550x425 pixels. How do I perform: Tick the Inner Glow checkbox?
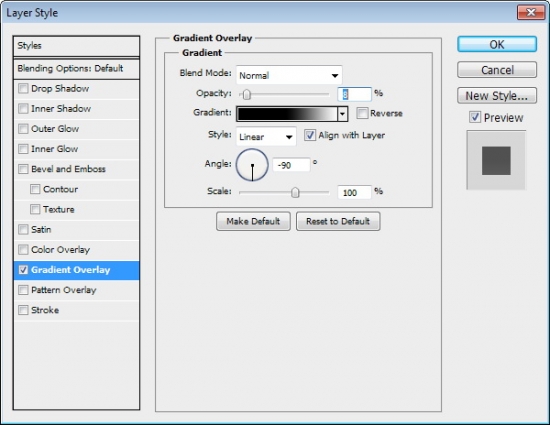pyautogui.click(x=23, y=149)
